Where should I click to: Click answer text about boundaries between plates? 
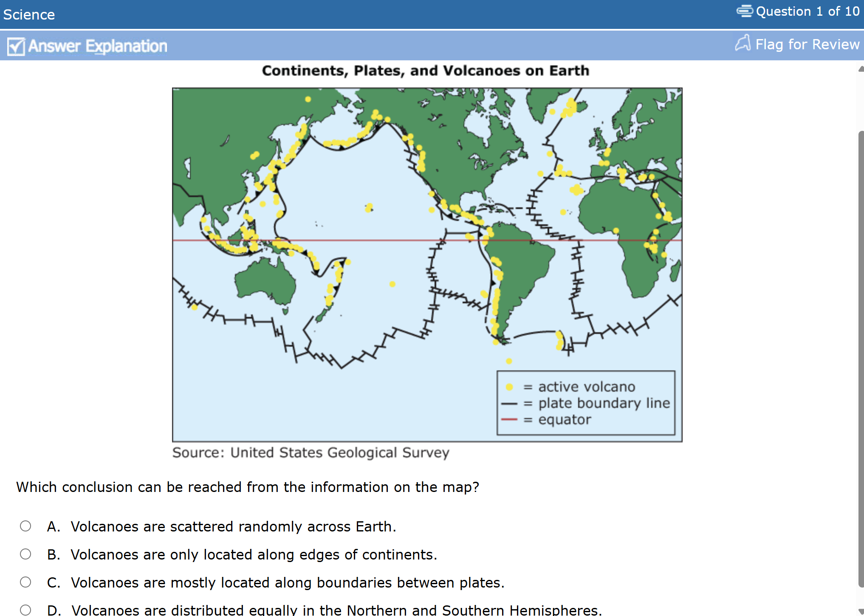(288, 582)
